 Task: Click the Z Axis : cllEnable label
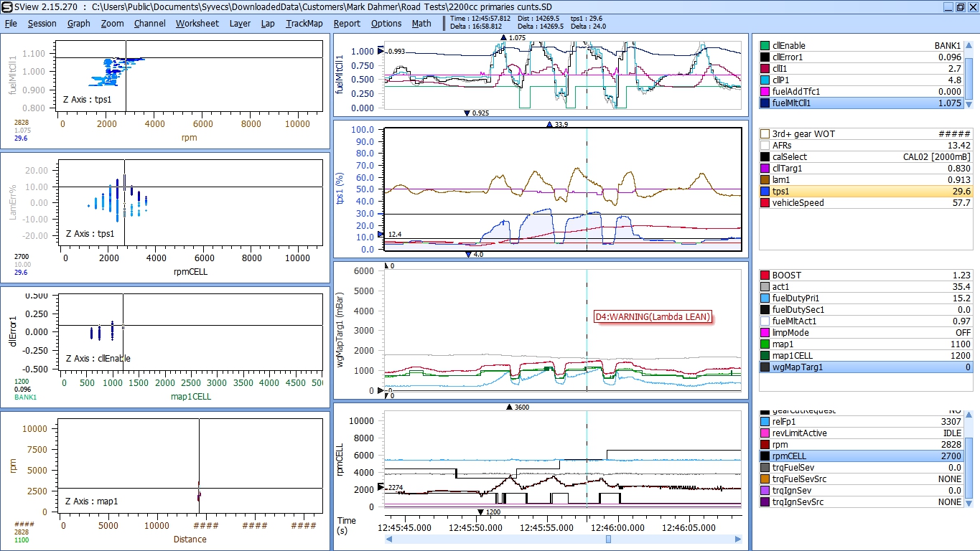98,358
